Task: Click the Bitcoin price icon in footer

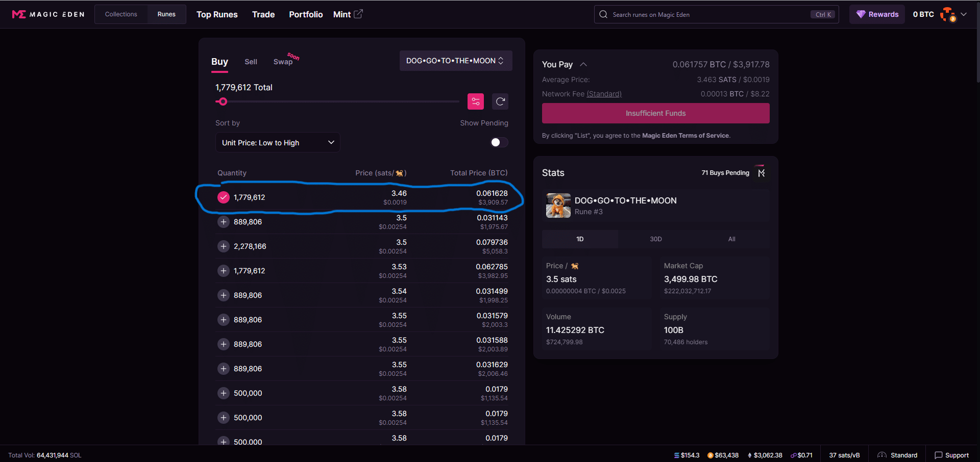Action: coord(710,455)
